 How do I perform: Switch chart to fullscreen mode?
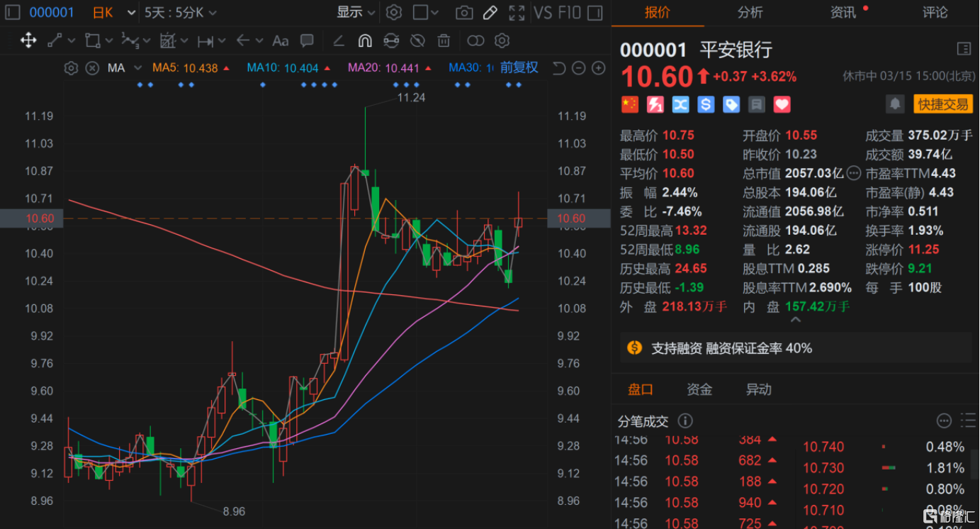click(x=517, y=12)
